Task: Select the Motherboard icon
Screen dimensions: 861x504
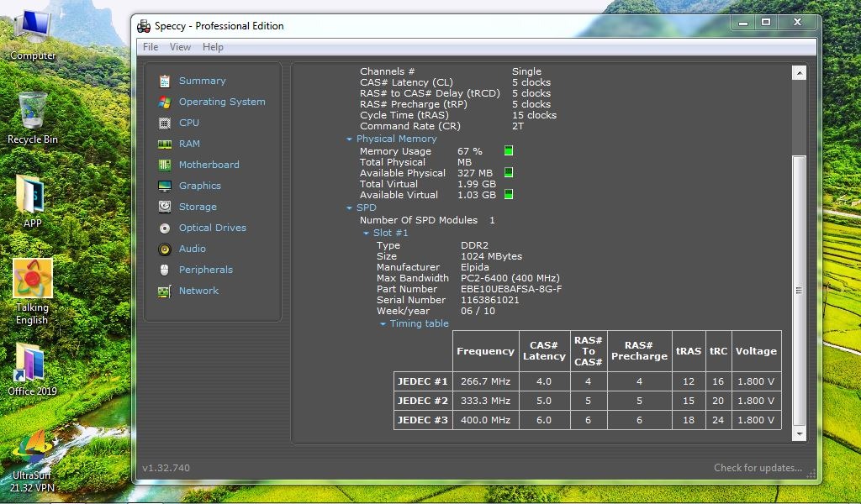Action: click(164, 165)
